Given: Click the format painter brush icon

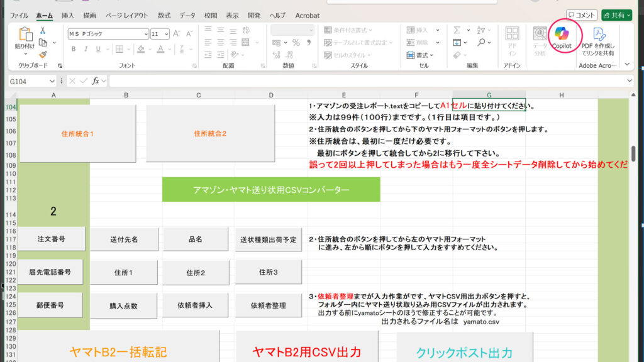Looking at the screenshot, I should (x=43, y=55).
